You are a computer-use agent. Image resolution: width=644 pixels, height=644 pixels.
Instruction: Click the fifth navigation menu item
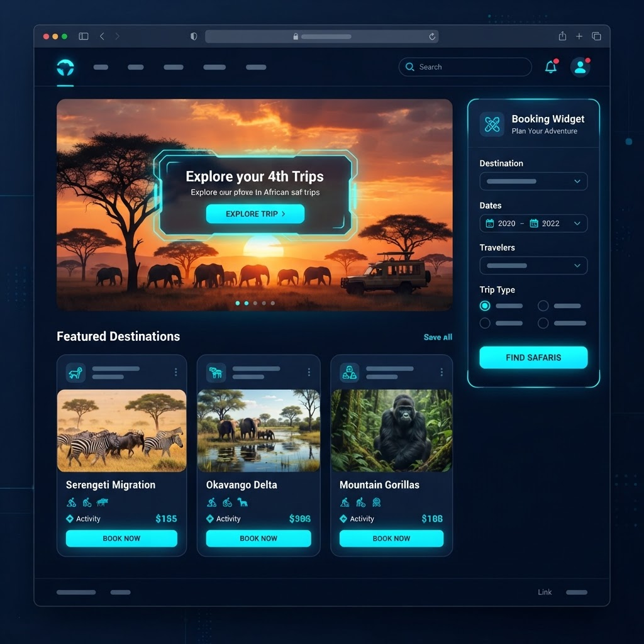pyautogui.click(x=256, y=67)
